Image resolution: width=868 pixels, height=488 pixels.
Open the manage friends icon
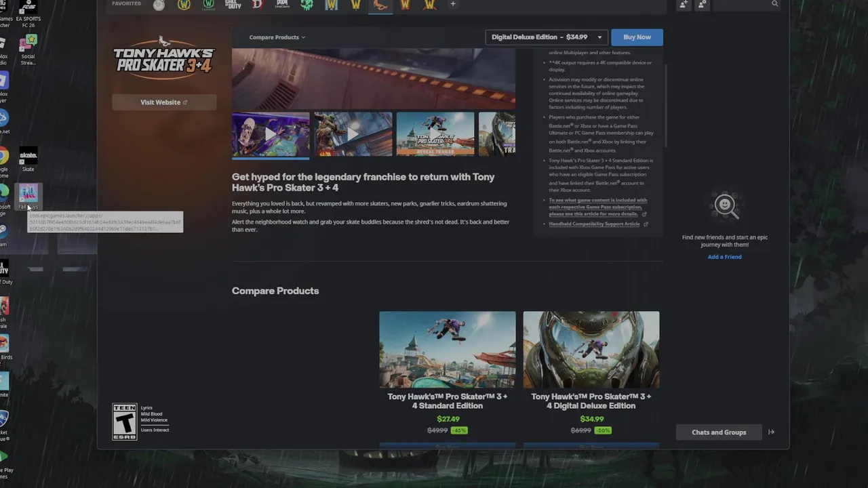(703, 4)
